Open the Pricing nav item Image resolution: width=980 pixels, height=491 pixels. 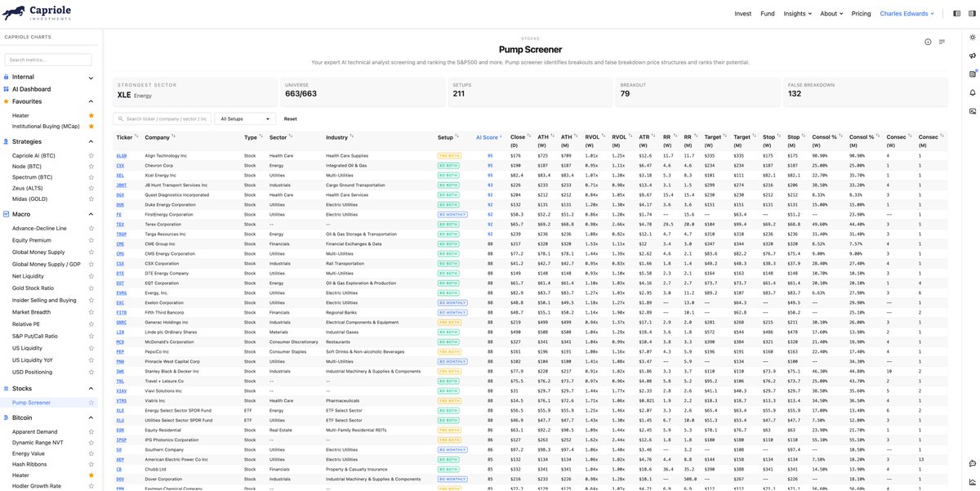[862, 14]
